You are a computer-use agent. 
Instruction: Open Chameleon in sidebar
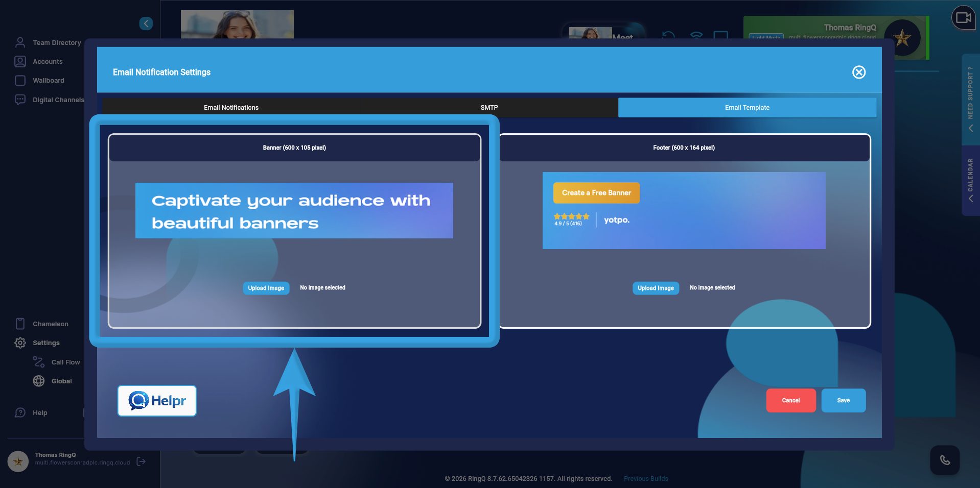[x=51, y=324]
